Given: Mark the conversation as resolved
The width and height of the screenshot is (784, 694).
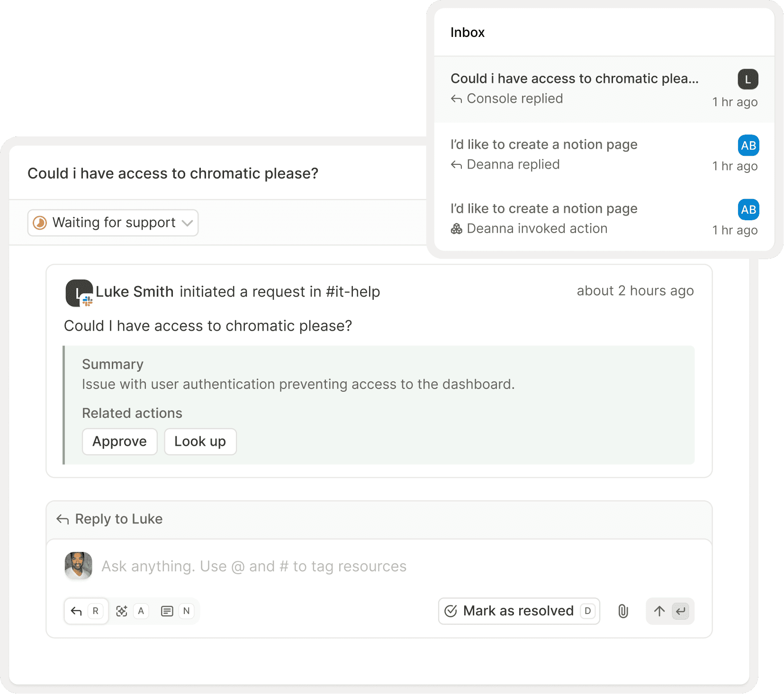Looking at the screenshot, I should click(x=518, y=611).
